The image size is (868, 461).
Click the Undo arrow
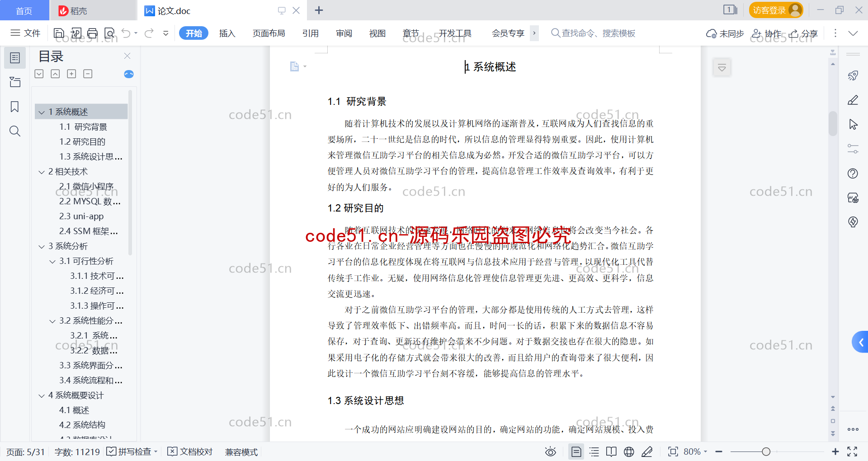[x=126, y=33]
